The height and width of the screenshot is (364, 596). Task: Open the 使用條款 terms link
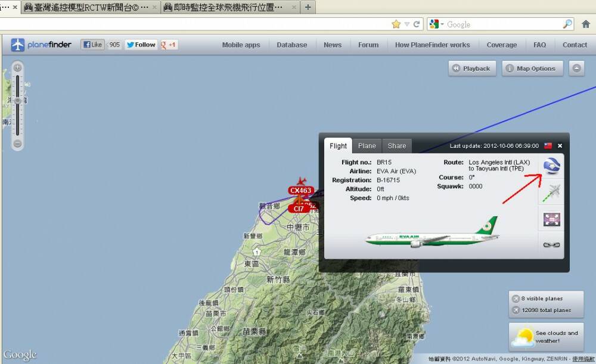pyautogui.click(x=583, y=359)
